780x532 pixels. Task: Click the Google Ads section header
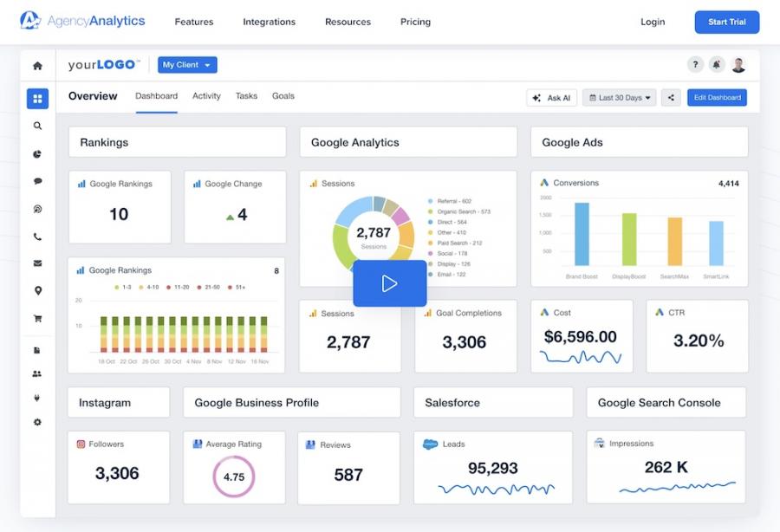click(x=640, y=142)
